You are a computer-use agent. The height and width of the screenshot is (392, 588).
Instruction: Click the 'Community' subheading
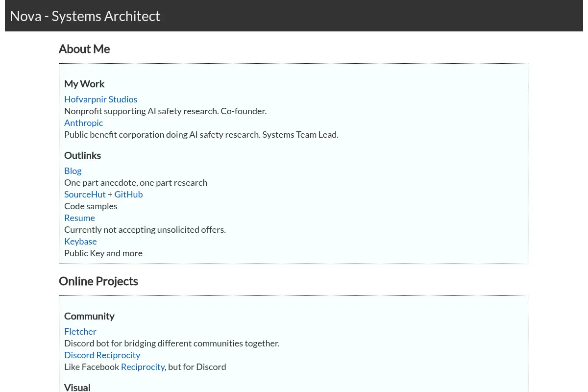89,316
